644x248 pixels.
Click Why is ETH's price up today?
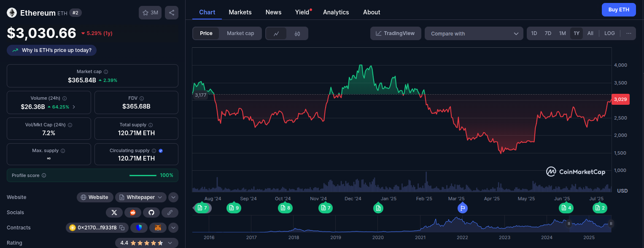click(52, 50)
